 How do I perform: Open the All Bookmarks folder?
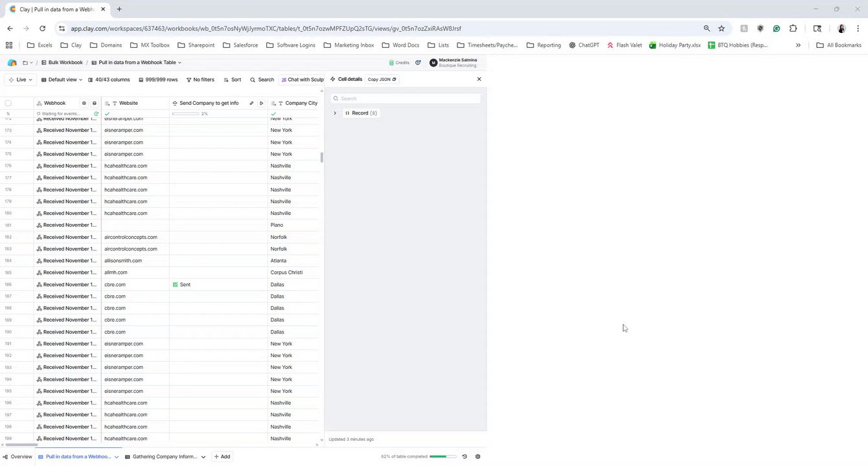[839, 45]
